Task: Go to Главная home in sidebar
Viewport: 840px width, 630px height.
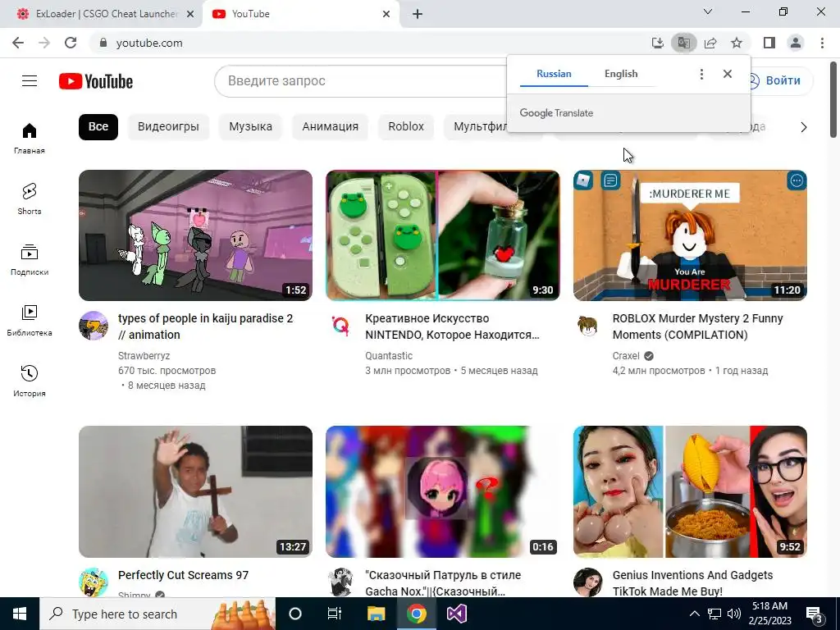Action: (30, 138)
